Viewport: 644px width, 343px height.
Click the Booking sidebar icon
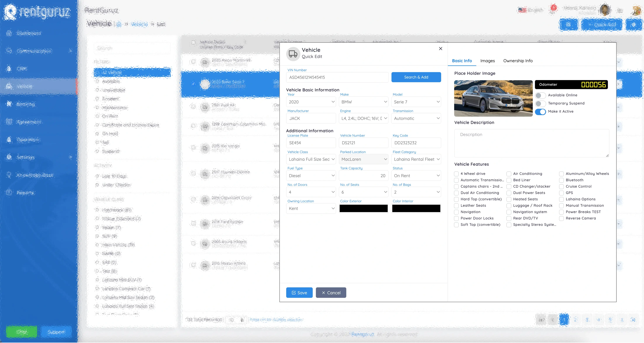click(9, 104)
